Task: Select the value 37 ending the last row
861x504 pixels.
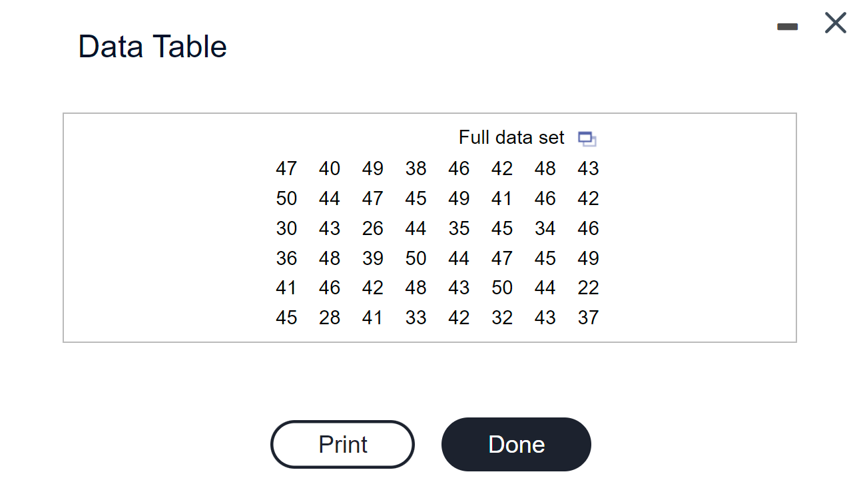Action: pos(588,318)
